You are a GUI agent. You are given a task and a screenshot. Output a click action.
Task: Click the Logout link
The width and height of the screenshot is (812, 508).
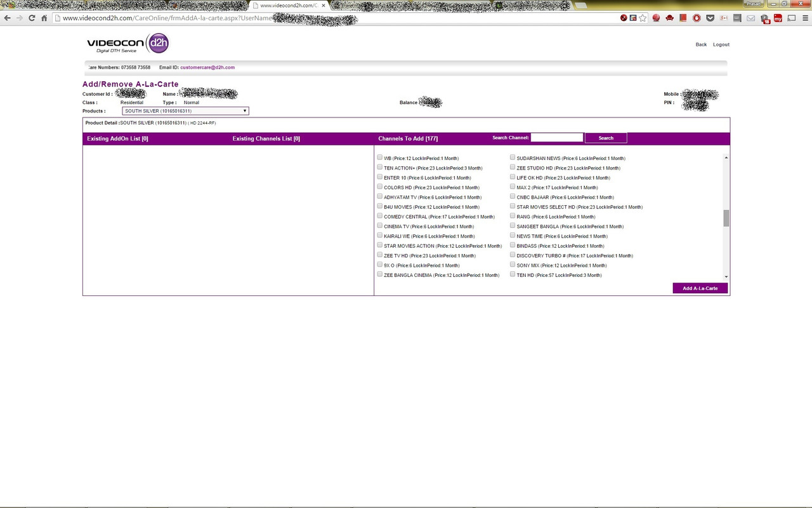(721, 44)
